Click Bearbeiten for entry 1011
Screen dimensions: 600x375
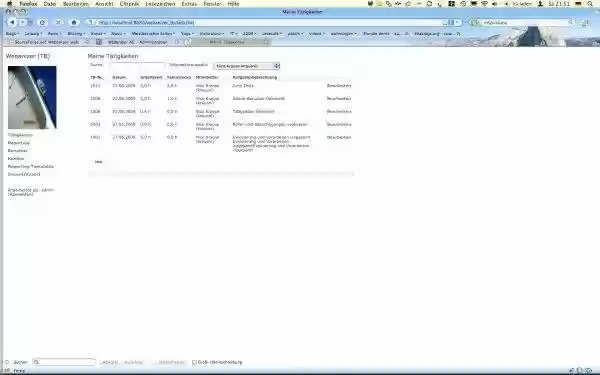339,86
